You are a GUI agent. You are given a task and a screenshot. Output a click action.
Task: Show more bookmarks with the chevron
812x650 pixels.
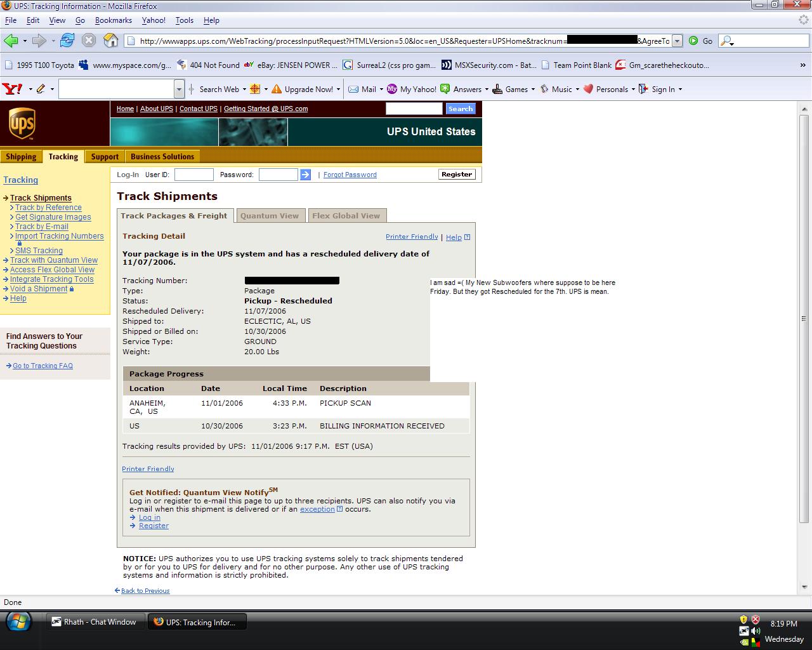[802, 65]
